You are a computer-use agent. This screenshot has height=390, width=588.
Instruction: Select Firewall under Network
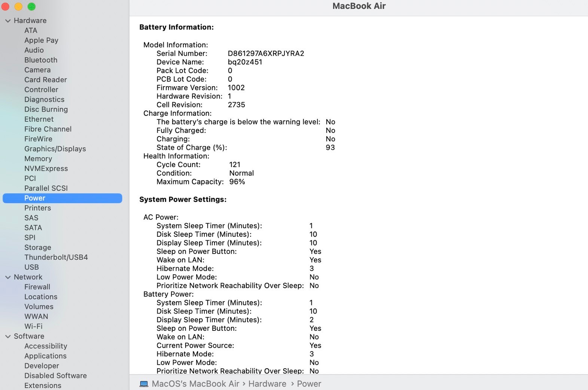point(37,287)
